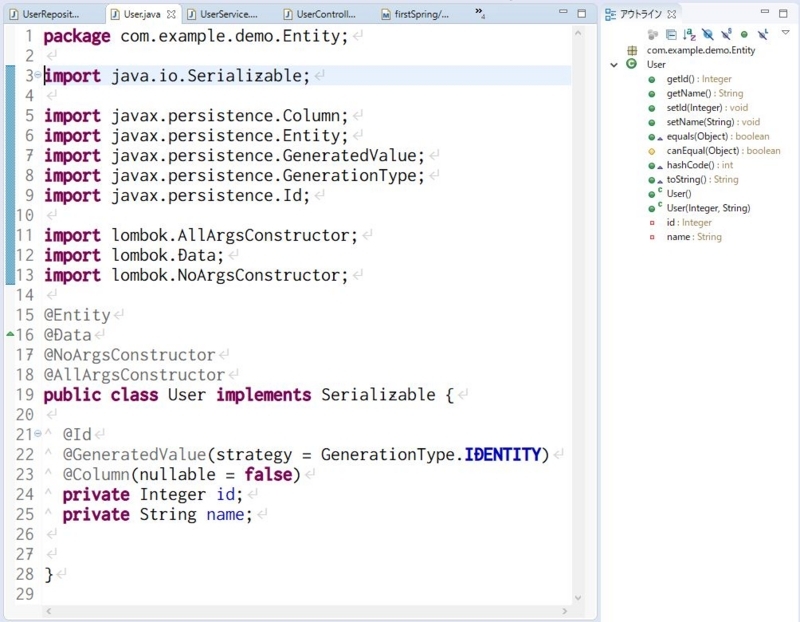800x622 pixels.
Task: Click the @Entity annotation on line 15
Action: click(x=77, y=315)
